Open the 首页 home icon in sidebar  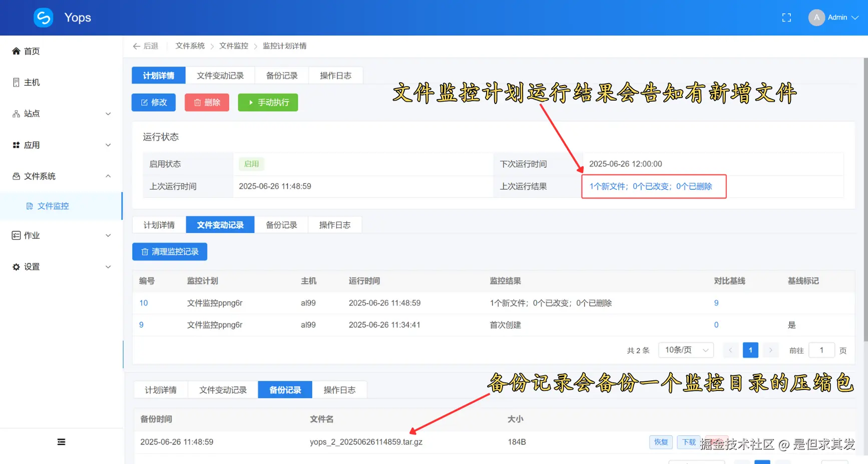point(16,51)
